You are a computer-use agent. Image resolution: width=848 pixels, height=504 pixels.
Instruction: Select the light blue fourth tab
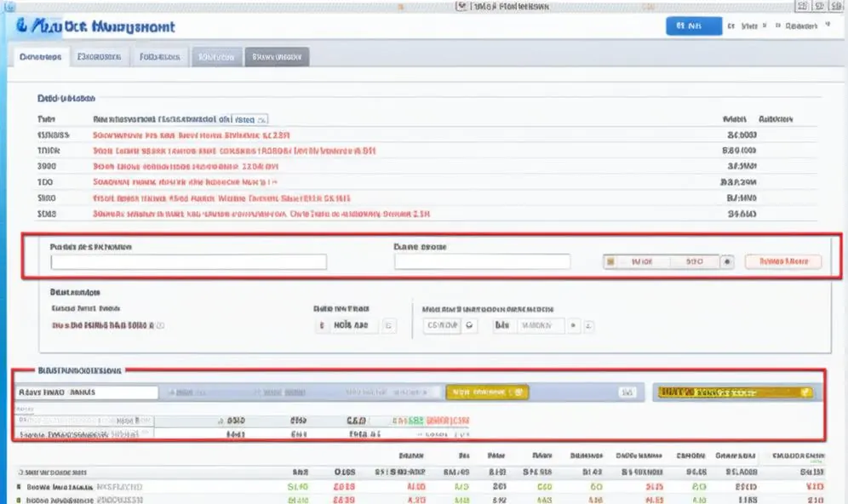click(216, 57)
